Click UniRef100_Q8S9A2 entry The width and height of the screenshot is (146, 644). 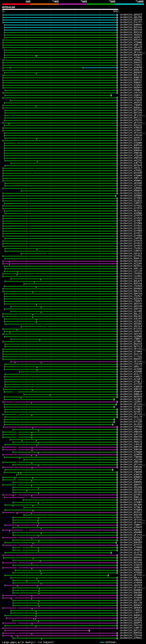[x=131, y=324]
